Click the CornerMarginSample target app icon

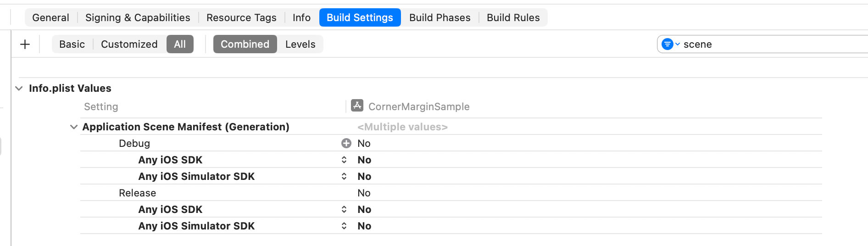pyautogui.click(x=357, y=106)
